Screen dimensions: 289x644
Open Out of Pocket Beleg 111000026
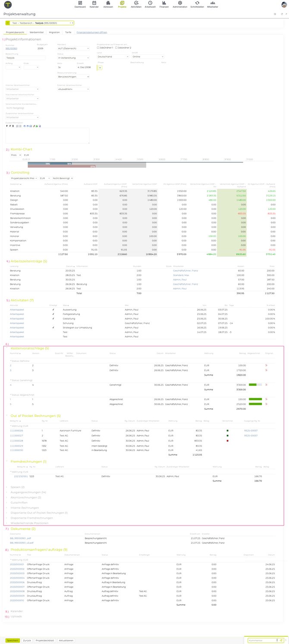(16, 430)
